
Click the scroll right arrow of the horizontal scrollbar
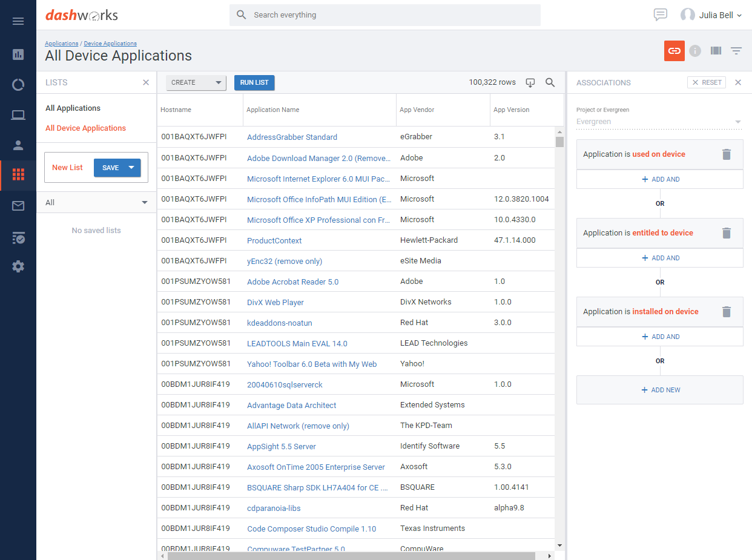550,556
